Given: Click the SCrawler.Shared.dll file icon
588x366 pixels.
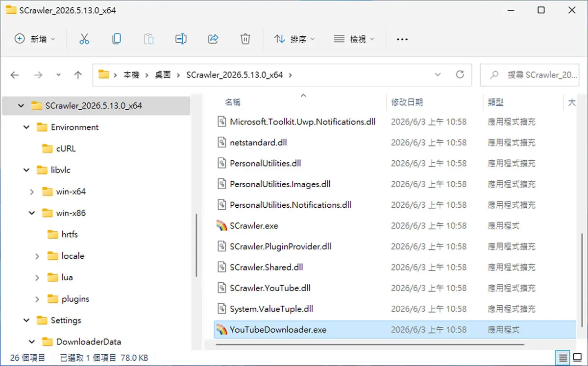Looking at the screenshot, I should pyautogui.click(x=222, y=268).
